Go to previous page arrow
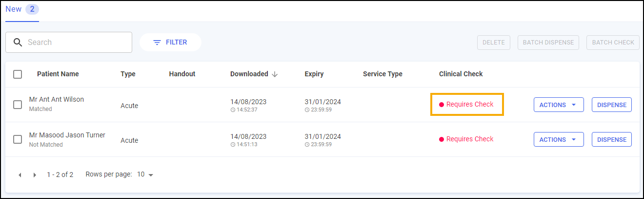Screen dimensions: 644x199 click(x=20, y=175)
